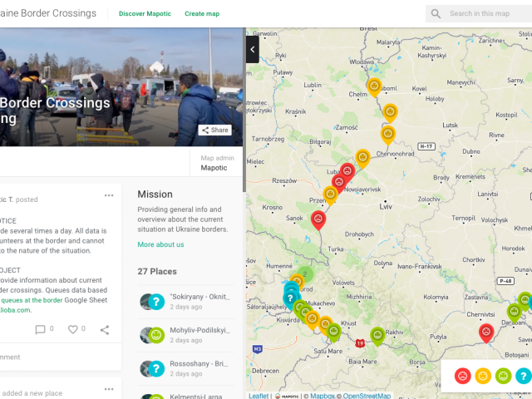The width and height of the screenshot is (532, 399).
Task: Select yellow map pin northwest of Chervonohrad
Action: pyautogui.click(x=388, y=135)
